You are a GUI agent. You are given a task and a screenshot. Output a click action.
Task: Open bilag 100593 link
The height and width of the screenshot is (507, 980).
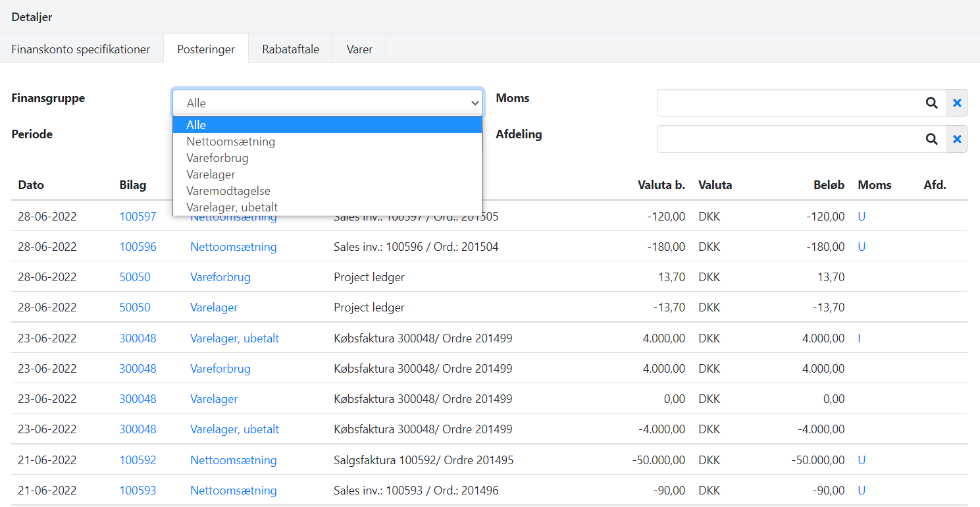coord(138,491)
